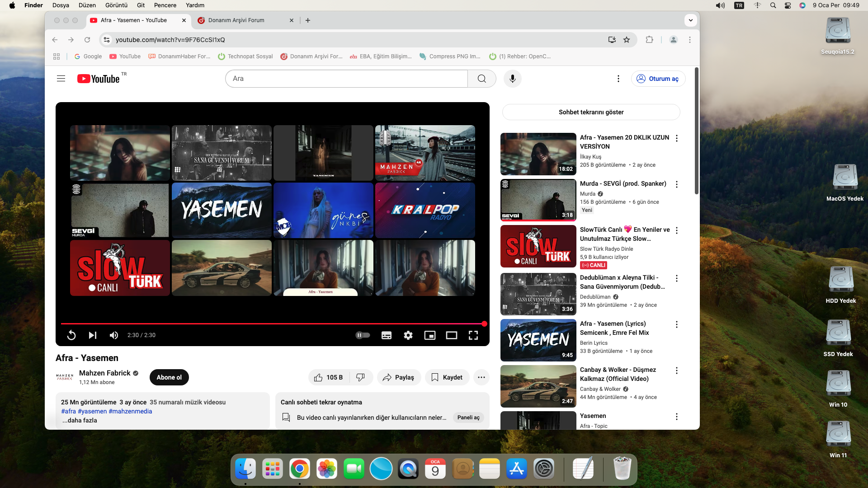Install app icon in address bar
This screenshot has height=488, width=868.
(x=612, y=40)
